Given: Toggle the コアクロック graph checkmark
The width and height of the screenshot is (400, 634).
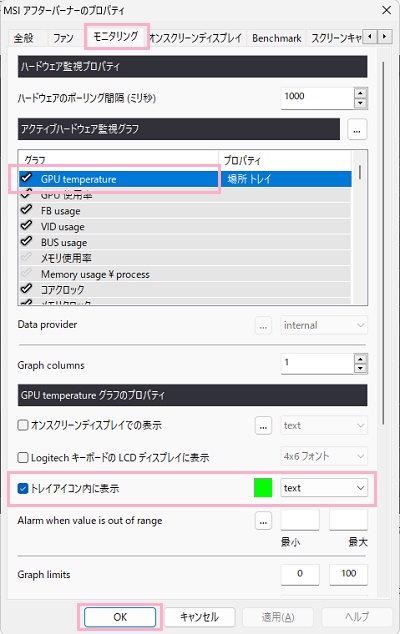Looking at the screenshot, I should [27, 289].
